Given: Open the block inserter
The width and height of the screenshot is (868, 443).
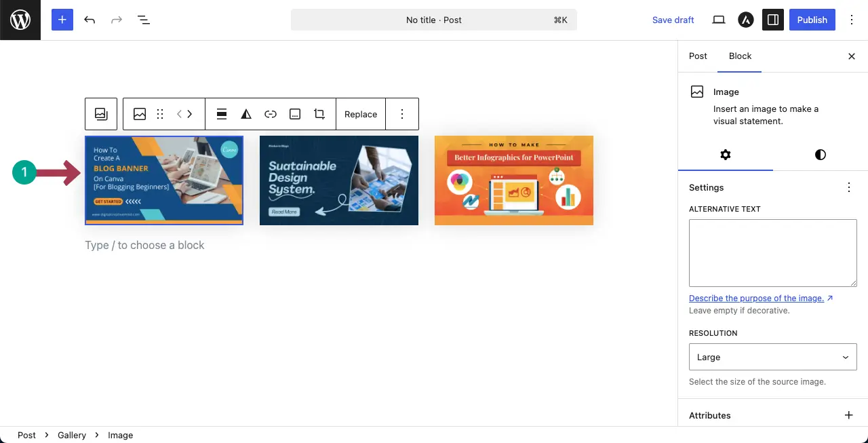Looking at the screenshot, I should coord(62,20).
